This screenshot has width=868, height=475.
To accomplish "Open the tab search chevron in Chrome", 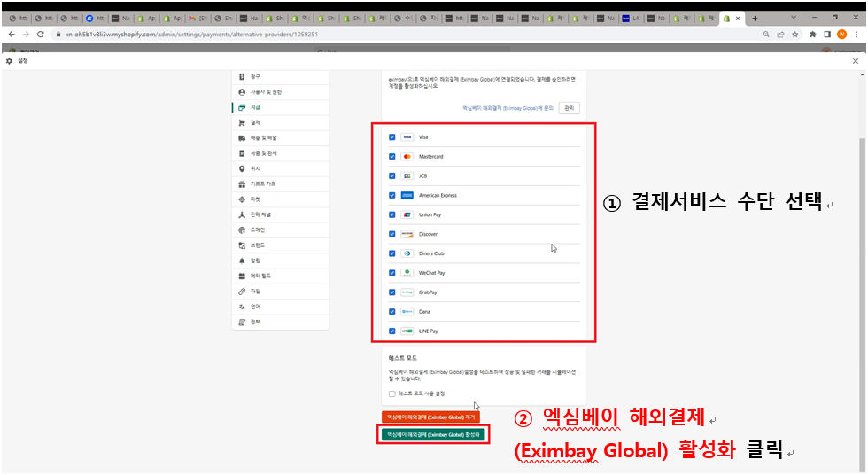I will tap(794, 18).
